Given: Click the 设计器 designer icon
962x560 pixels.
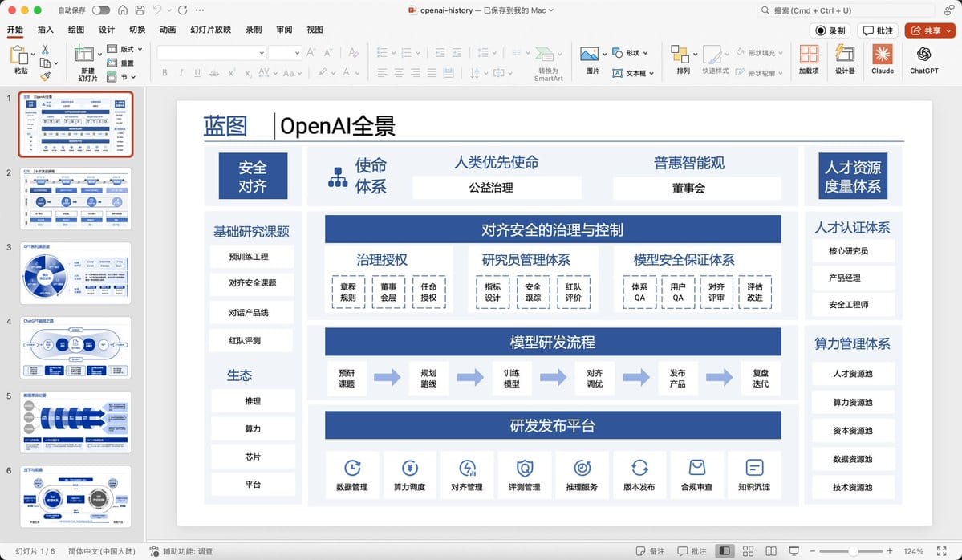Looking at the screenshot, I should 845,54.
